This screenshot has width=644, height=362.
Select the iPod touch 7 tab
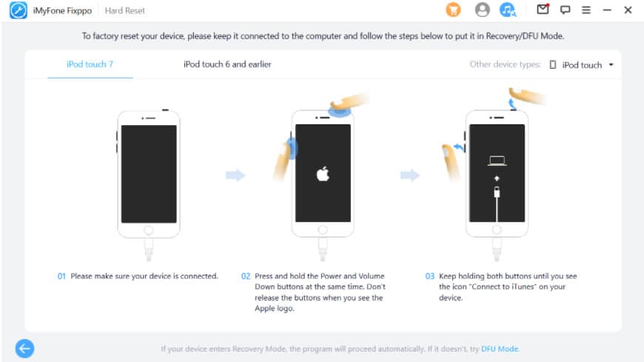point(90,64)
